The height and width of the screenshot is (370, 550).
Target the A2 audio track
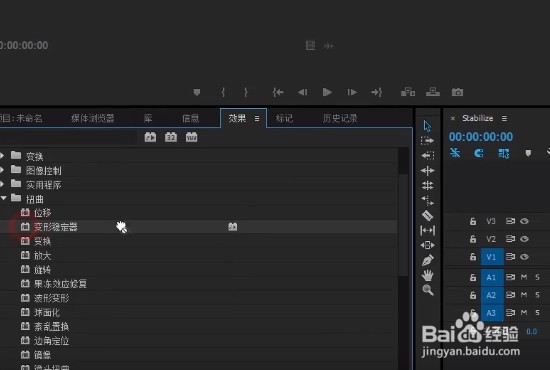pyautogui.click(x=492, y=295)
